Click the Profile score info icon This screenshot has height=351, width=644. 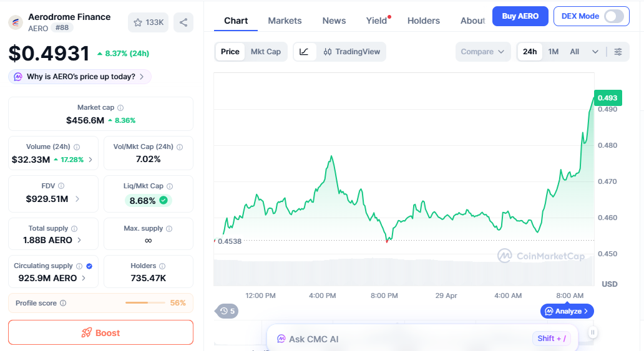(x=63, y=303)
